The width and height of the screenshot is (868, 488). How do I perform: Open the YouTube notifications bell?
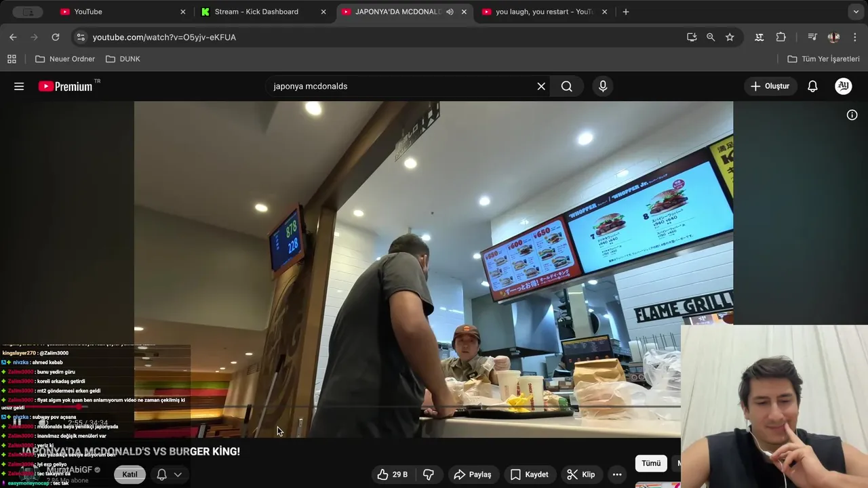pos(812,86)
